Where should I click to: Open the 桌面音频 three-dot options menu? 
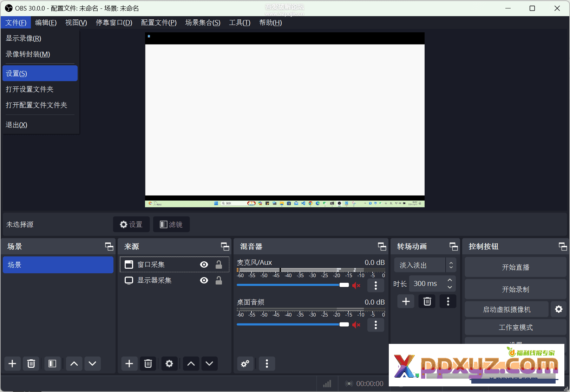376,325
